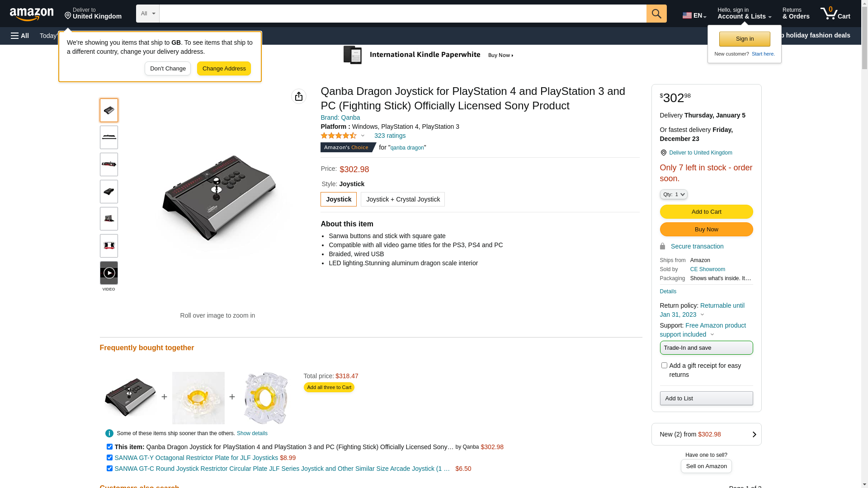Select the Joystick + Crystal Joystick style
This screenshot has width=868, height=488.
[403, 199]
